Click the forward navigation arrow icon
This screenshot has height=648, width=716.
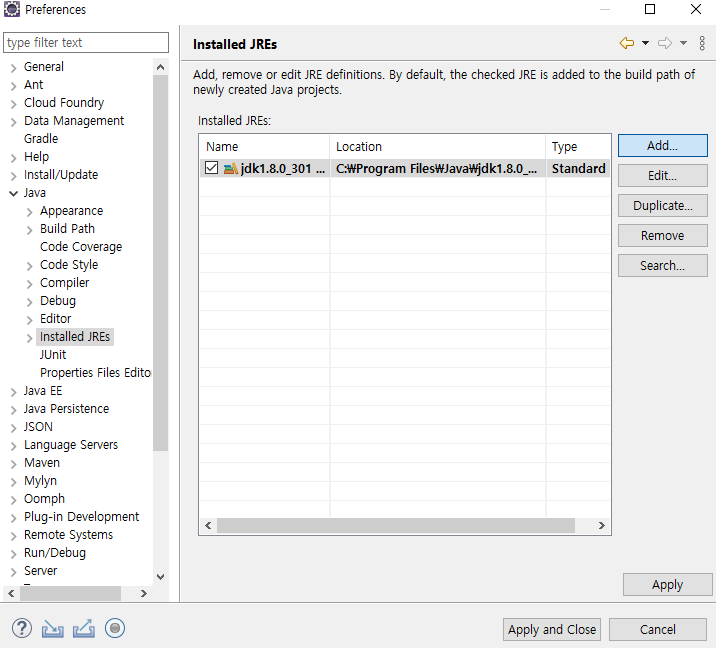tap(665, 43)
